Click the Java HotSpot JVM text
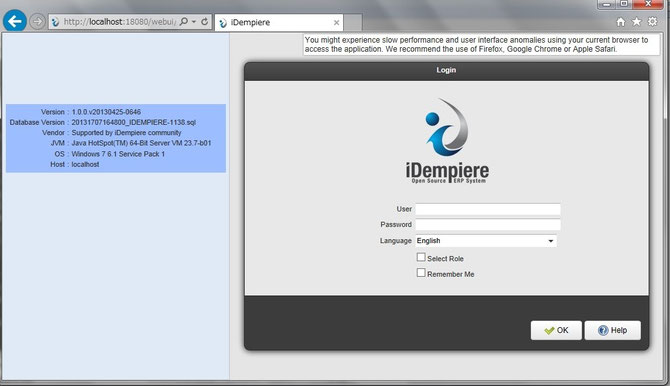Screen dimensions: 670x386 point(141,143)
